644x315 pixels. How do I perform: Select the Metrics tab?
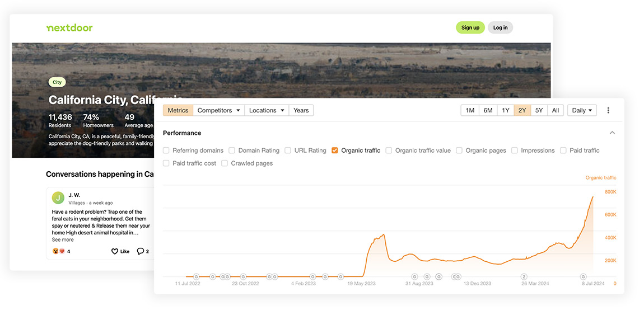178,110
